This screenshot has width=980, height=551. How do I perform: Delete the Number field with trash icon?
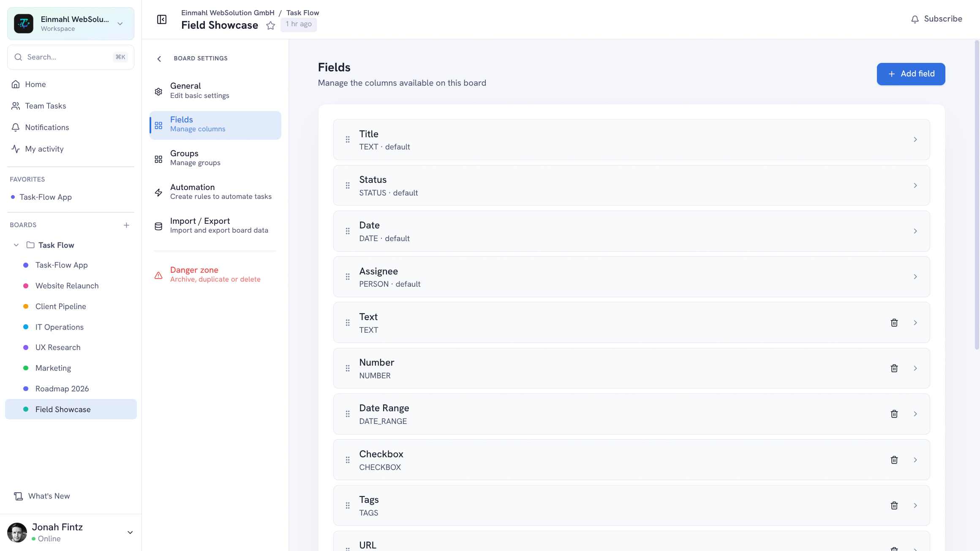[x=894, y=368]
